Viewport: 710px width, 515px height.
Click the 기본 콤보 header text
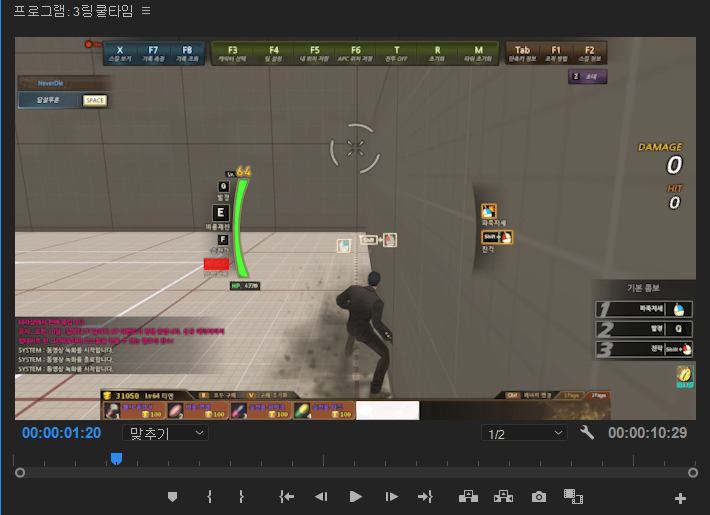[643, 288]
